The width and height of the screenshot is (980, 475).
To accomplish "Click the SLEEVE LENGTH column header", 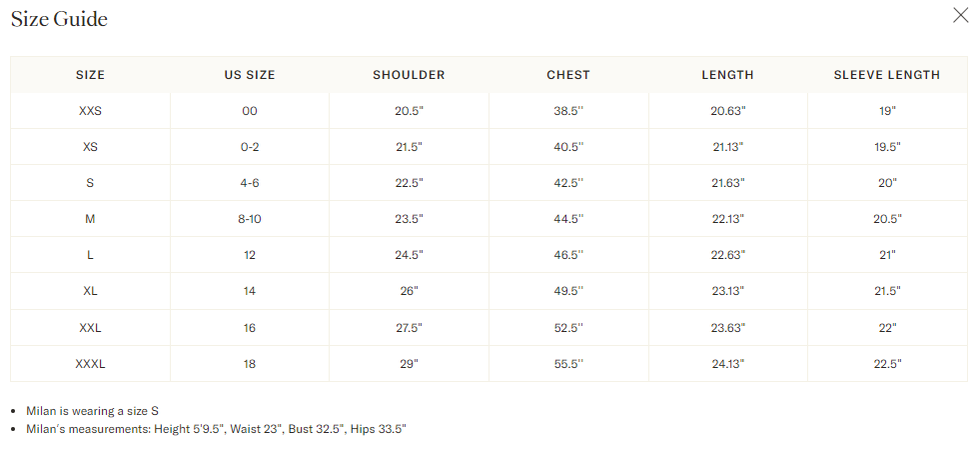I will [x=887, y=75].
